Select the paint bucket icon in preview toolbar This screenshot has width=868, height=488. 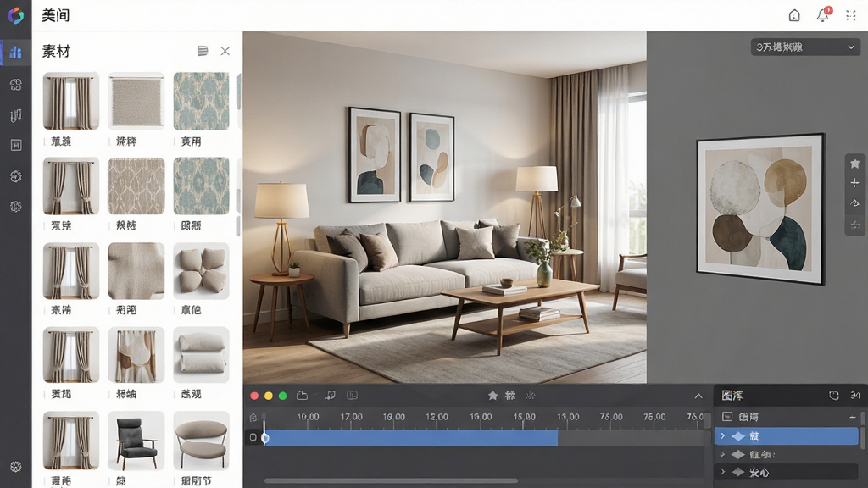[854, 203]
